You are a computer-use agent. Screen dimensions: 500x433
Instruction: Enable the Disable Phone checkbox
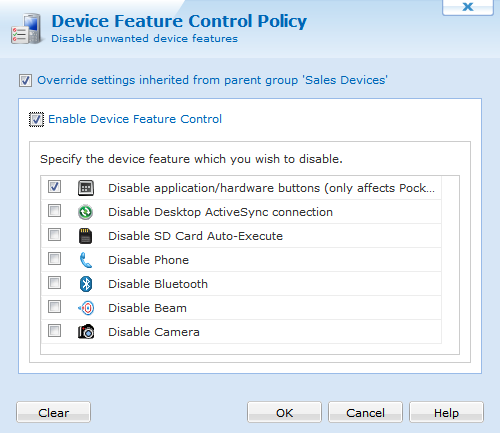tap(54, 259)
